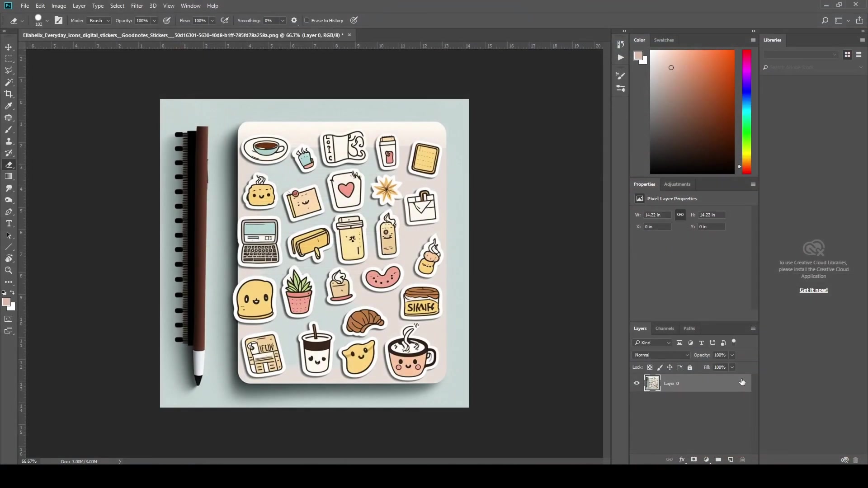Toggle lock all
The image size is (868, 488).
(690, 367)
